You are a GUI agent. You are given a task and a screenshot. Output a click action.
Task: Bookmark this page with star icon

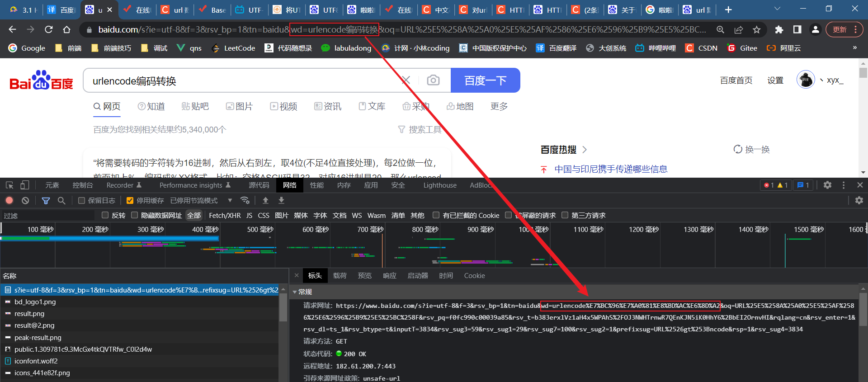tap(757, 29)
